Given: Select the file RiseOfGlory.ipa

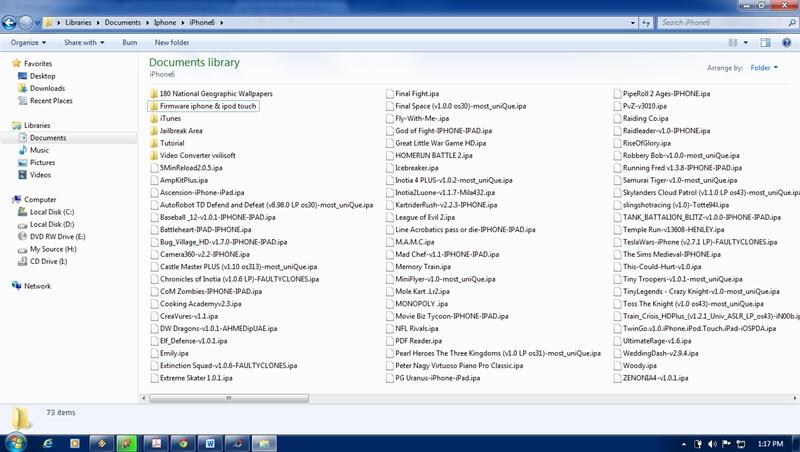Looking at the screenshot, I should click(646, 143).
